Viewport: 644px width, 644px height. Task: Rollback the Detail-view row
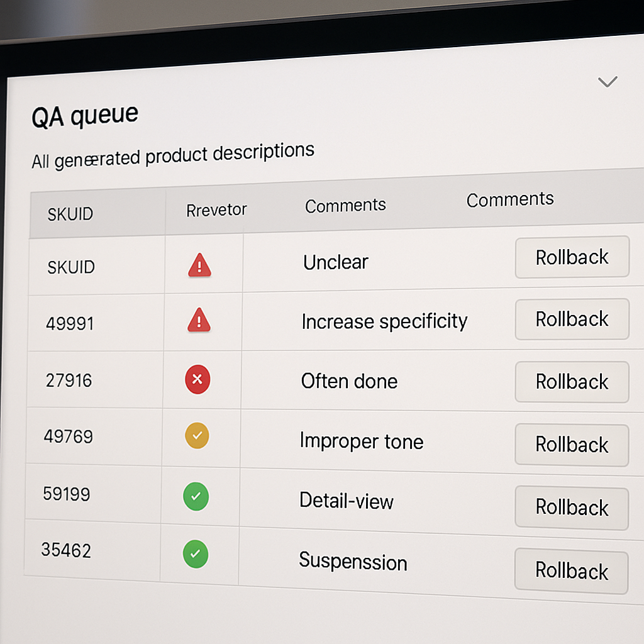pyautogui.click(x=572, y=508)
